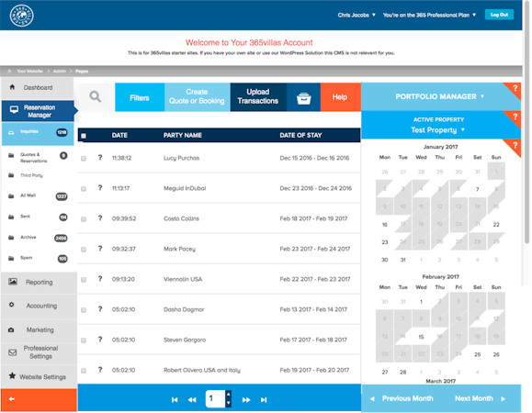Go to the last page icon
Screen dimensions: 532x413
pyautogui.click(x=264, y=400)
